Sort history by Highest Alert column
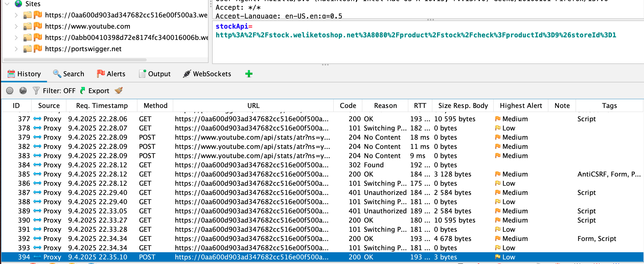Image resolution: width=644 pixels, height=264 pixels. [521, 106]
